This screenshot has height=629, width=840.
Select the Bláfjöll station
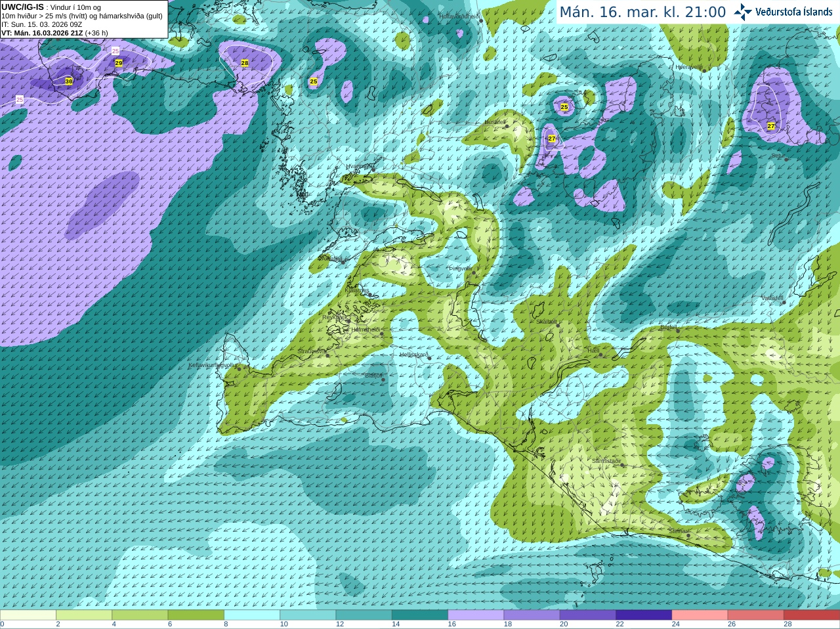point(383,380)
